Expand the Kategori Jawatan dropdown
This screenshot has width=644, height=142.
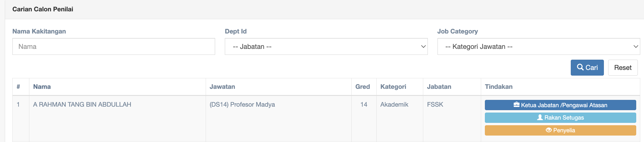pyautogui.click(x=538, y=47)
